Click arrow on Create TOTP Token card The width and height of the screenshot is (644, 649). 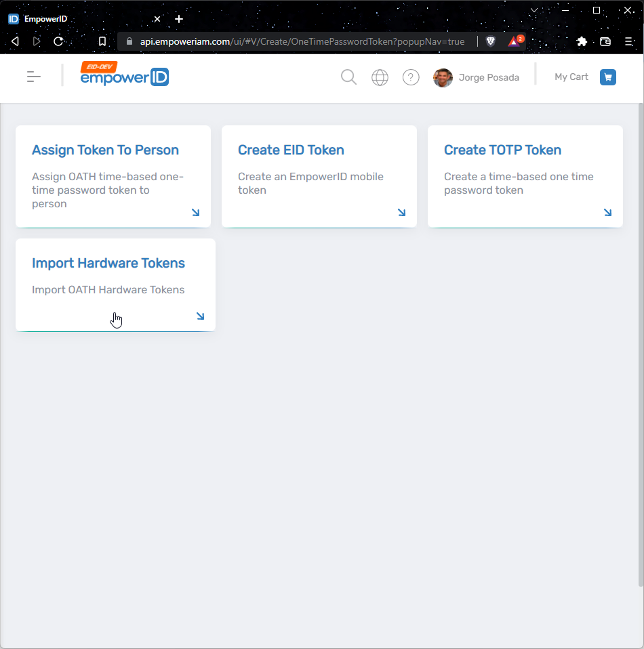point(607,213)
